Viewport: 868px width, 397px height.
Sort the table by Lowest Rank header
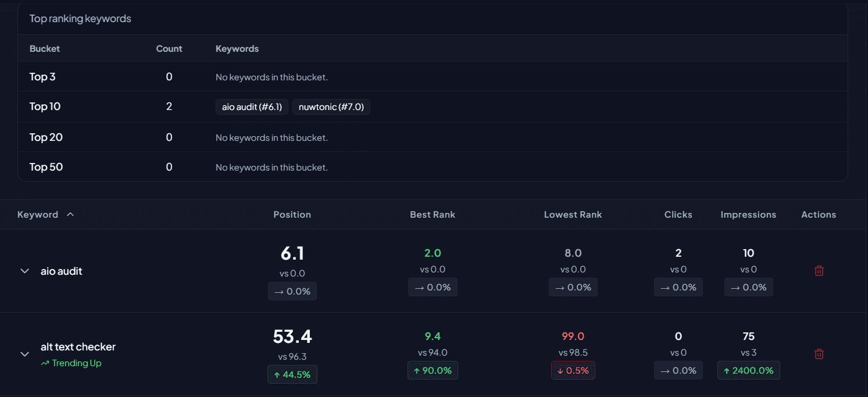click(573, 215)
